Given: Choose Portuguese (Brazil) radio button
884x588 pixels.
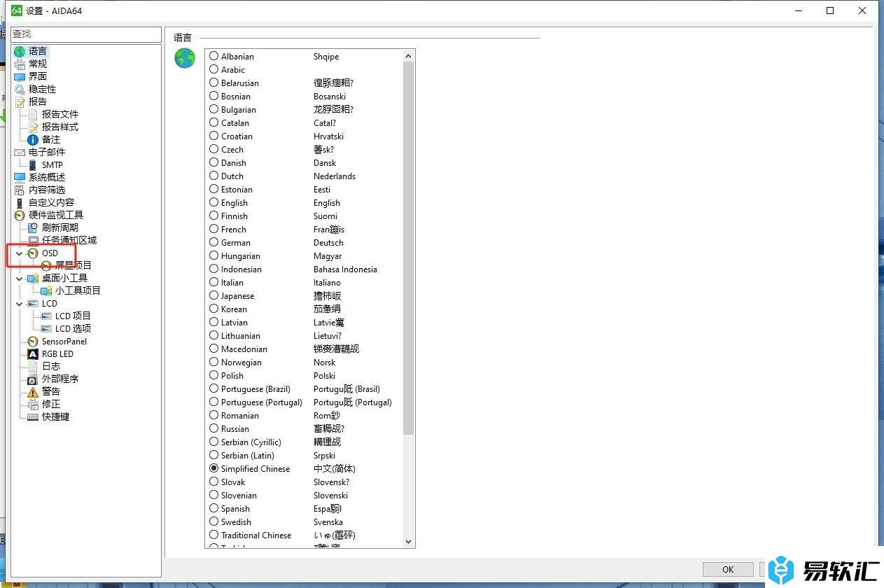Looking at the screenshot, I should (x=214, y=388).
